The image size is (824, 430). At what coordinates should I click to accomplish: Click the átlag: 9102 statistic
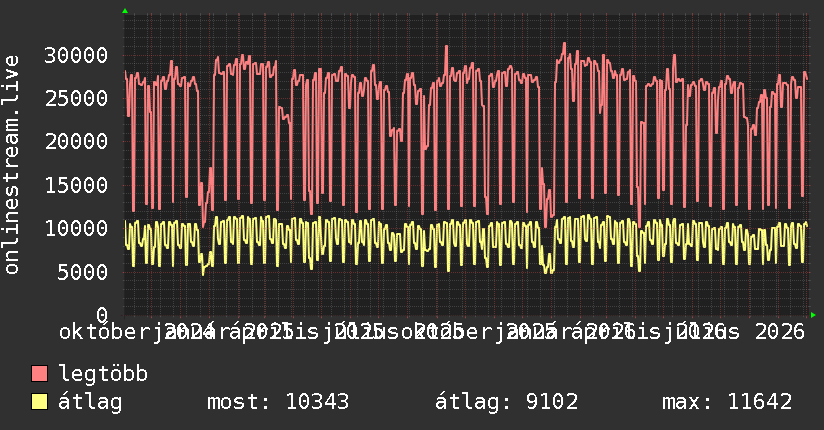tap(507, 402)
